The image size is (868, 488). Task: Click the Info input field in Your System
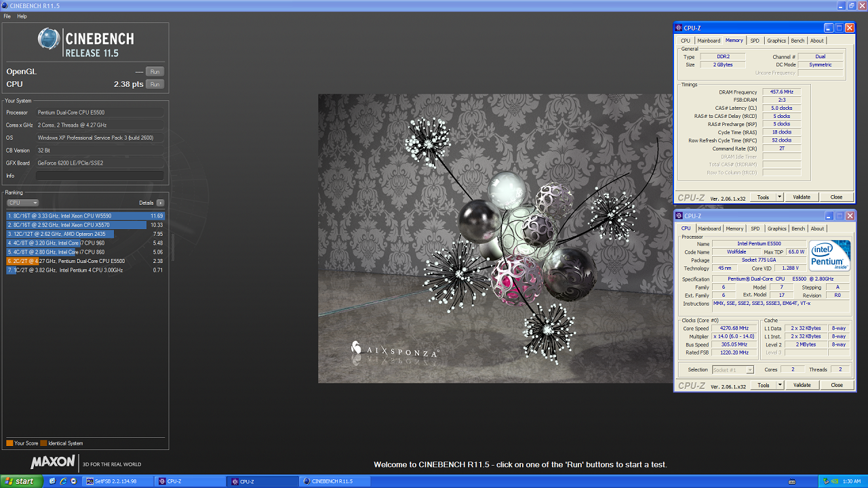point(100,176)
